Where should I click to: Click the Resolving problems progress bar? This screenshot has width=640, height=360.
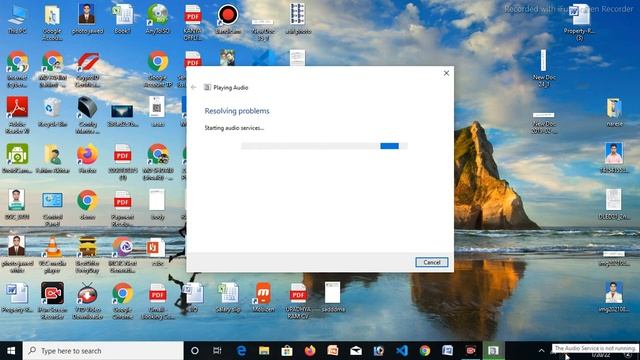(324, 146)
